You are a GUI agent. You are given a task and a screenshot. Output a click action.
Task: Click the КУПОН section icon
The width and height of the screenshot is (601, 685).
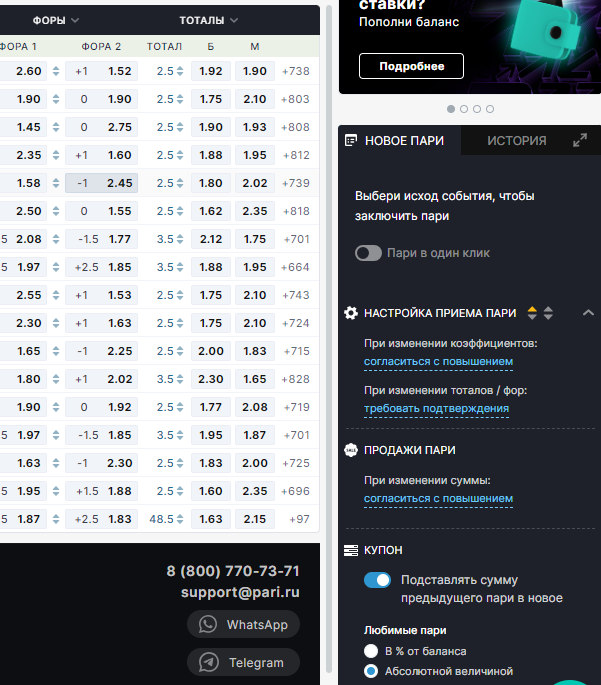pyautogui.click(x=351, y=550)
